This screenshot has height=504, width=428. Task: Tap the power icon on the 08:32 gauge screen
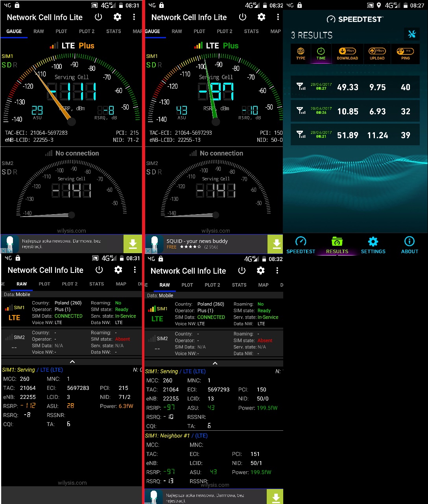coord(243,17)
